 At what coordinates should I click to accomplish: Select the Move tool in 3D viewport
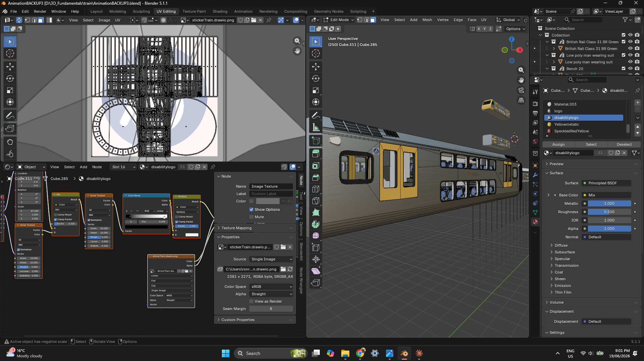pyautogui.click(x=316, y=67)
